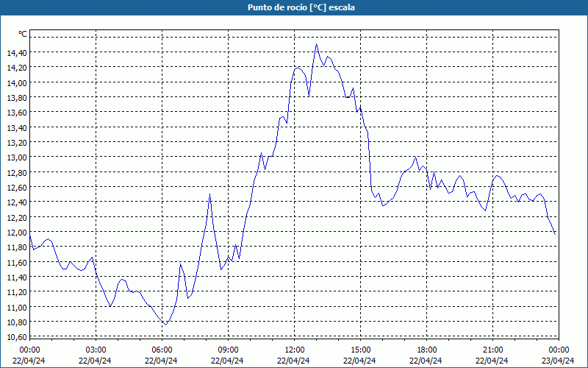Pick the 12,20 y-axis value

(x=17, y=218)
